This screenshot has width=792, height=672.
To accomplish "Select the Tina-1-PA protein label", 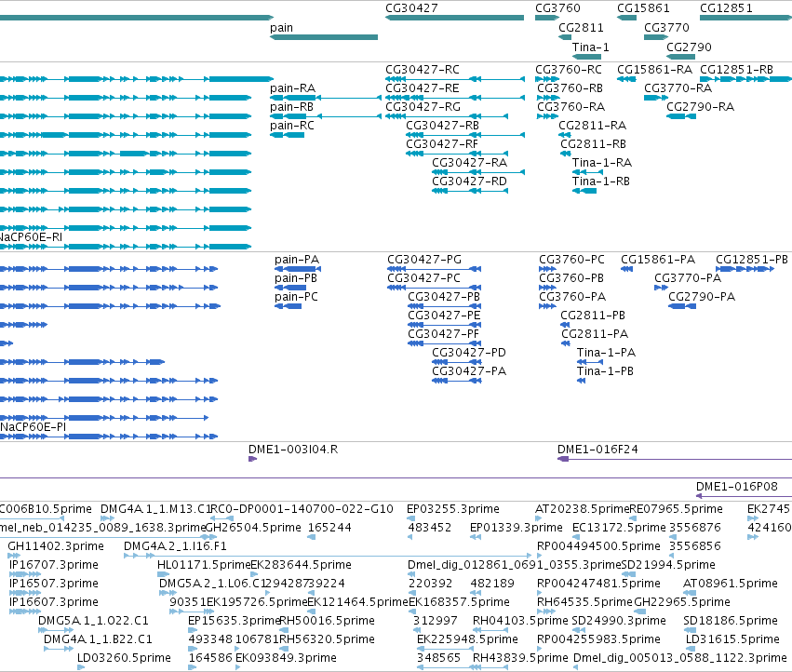I will tap(606, 353).
